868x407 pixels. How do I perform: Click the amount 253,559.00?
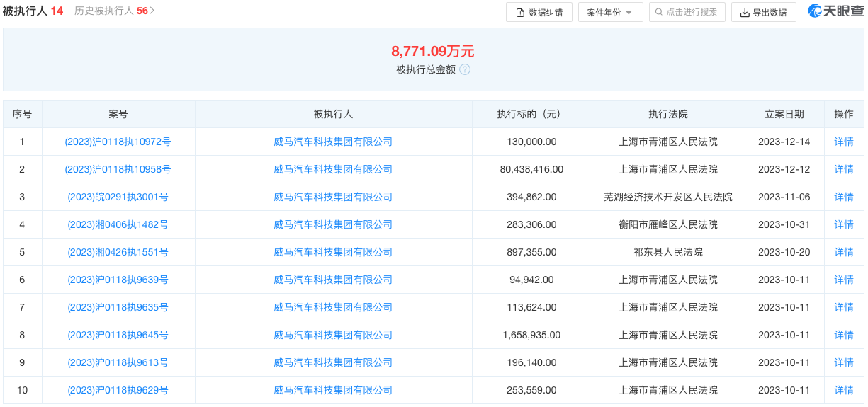[x=531, y=390]
